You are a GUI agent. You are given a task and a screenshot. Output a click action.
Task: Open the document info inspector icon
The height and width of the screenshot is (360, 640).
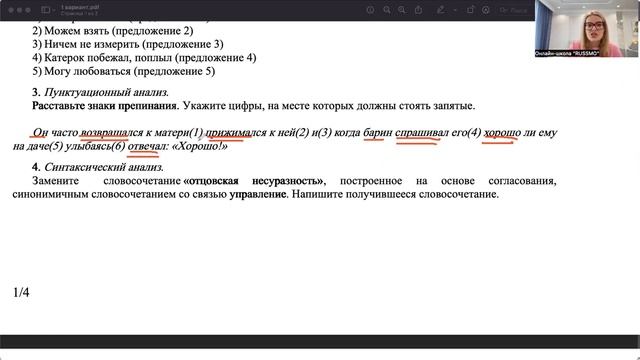pyautogui.click(x=370, y=10)
